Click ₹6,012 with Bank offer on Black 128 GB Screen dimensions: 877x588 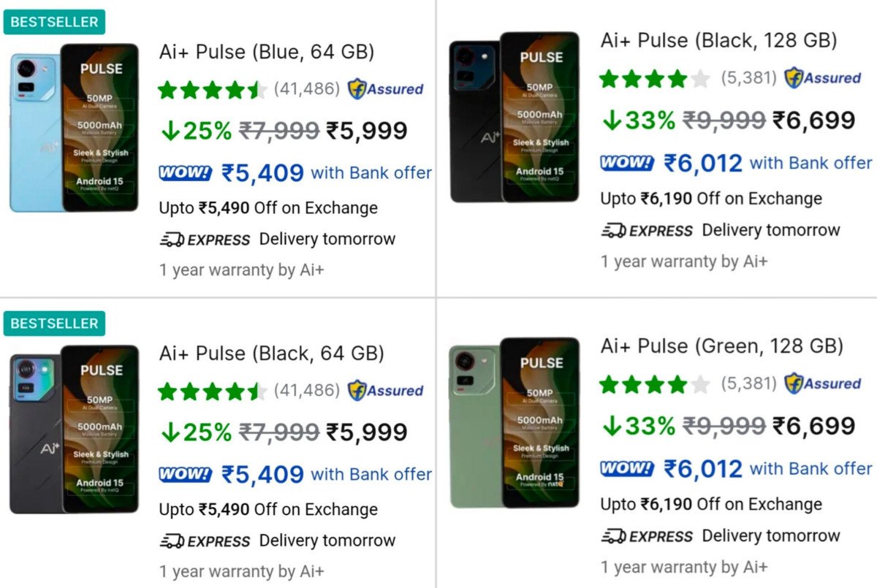[767, 163]
